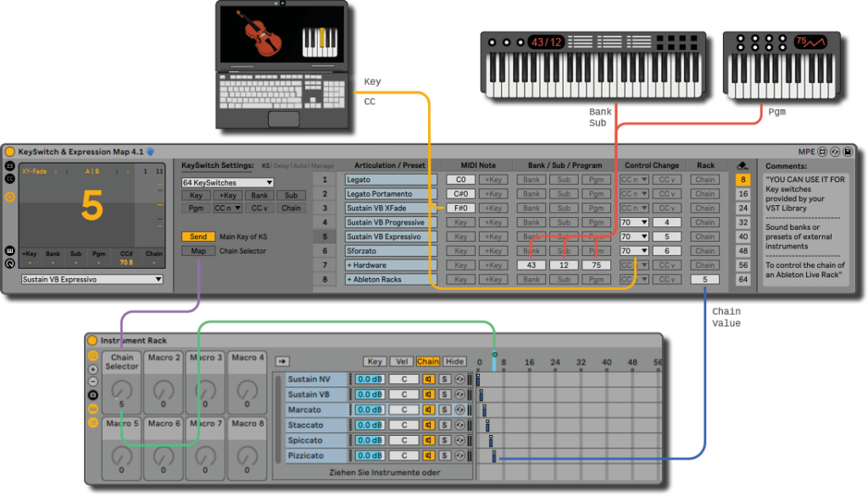Mute the Marcato chain with its speaker button

pyautogui.click(x=428, y=410)
